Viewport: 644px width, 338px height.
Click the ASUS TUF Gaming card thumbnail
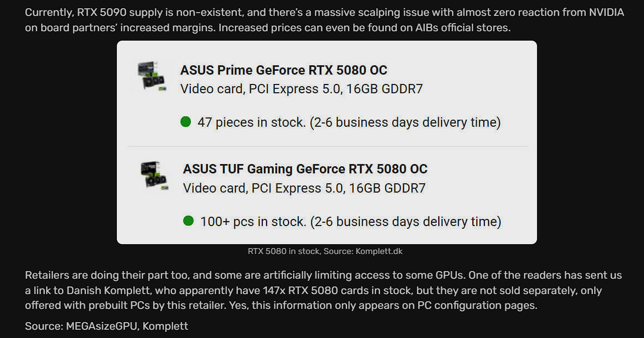tap(154, 175)
